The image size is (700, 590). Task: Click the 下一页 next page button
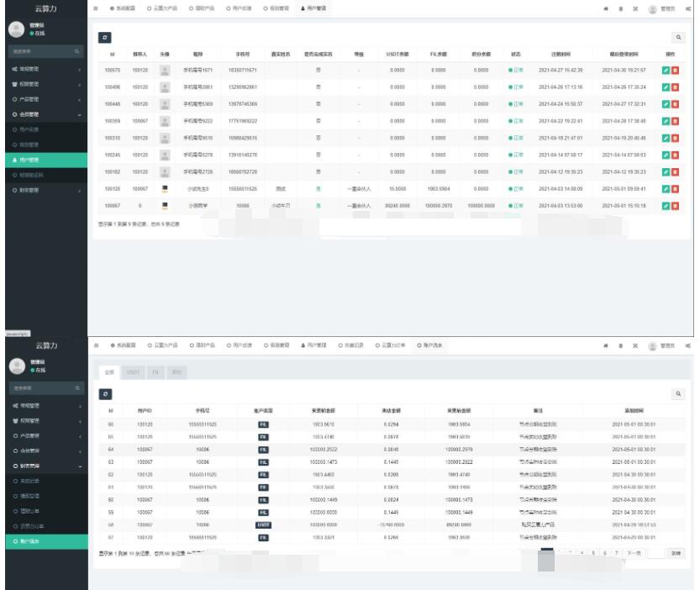coord(632,552)
